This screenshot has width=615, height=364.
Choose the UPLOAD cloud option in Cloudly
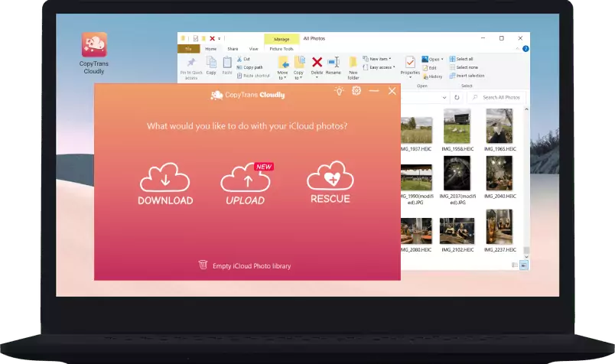(246, 184)
